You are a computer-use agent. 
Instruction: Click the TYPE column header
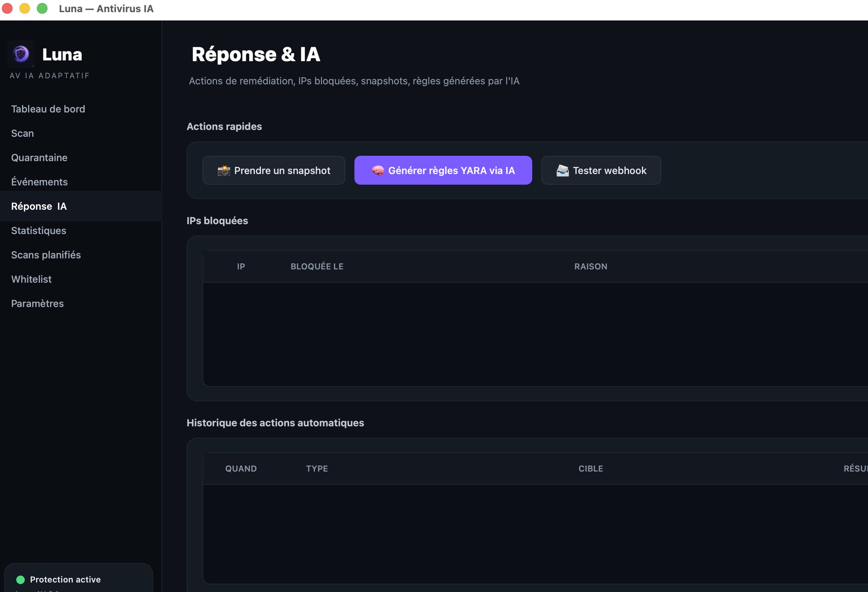[317, 469]
